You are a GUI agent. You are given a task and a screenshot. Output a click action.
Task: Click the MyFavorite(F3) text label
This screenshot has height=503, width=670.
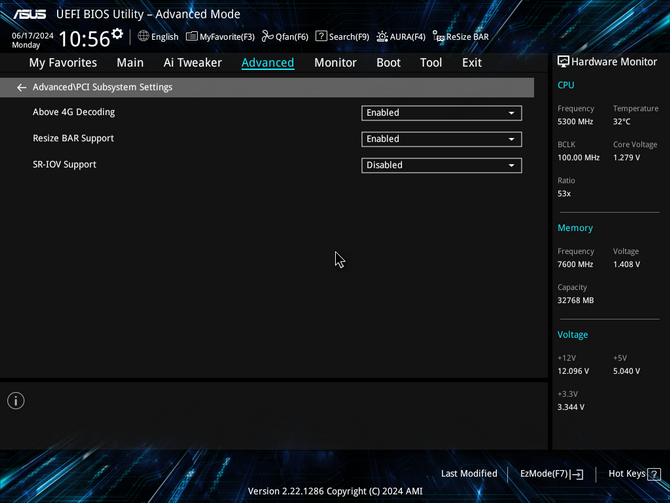point(227,37)
